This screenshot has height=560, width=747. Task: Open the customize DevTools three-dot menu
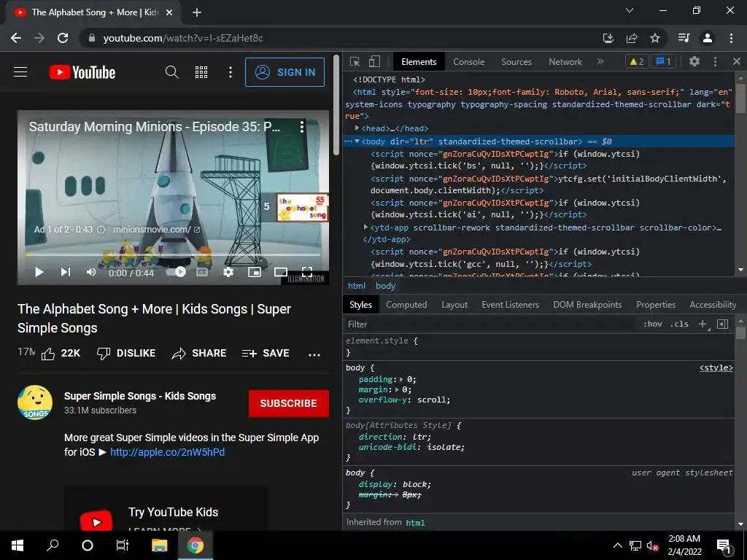click(x=715, y=61)
